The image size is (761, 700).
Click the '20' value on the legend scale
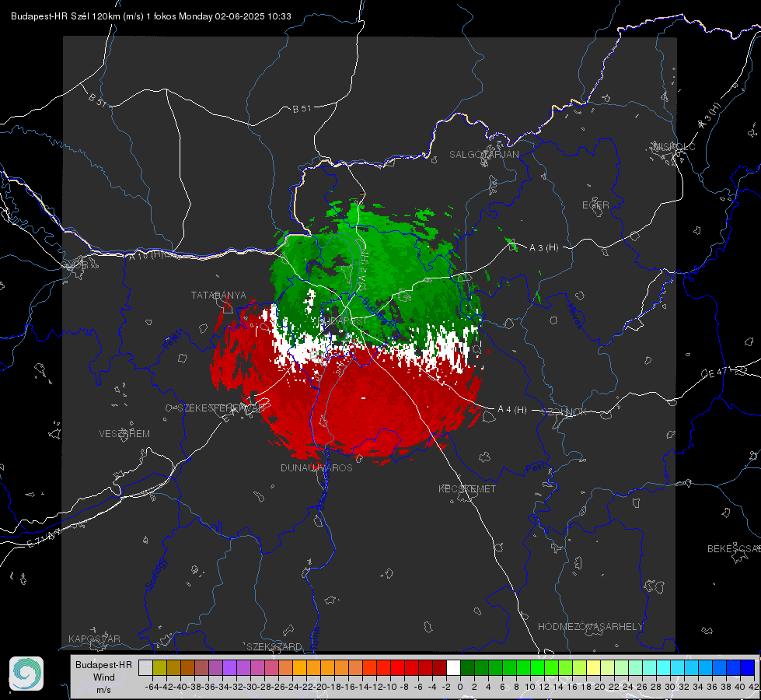pyautogui.click(x=600, y=687)
